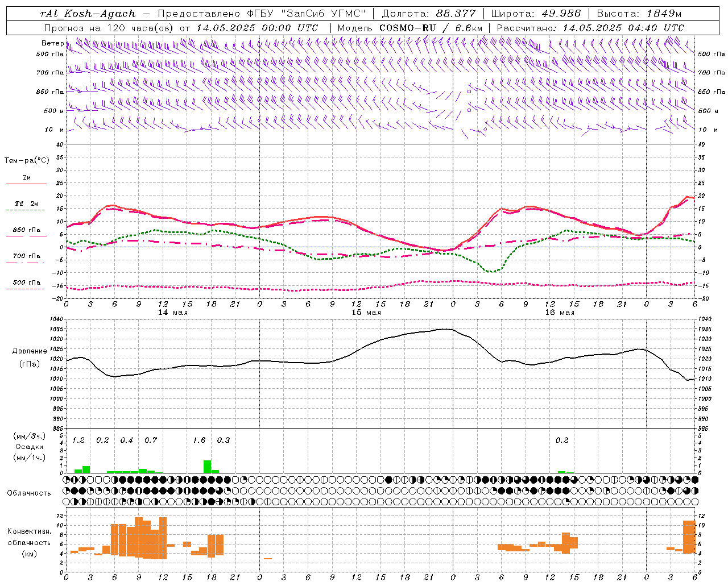Select the 700 гПа label in temperature legend
Screen dimensions: 728x582
(27, 256)
